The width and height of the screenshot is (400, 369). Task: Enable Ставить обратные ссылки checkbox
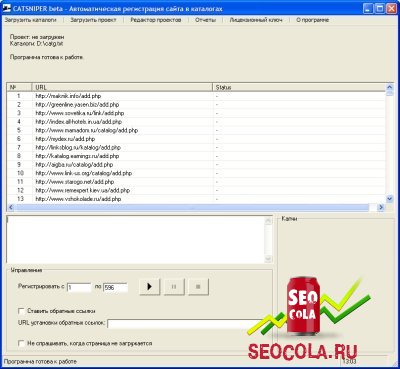[21, 311]
